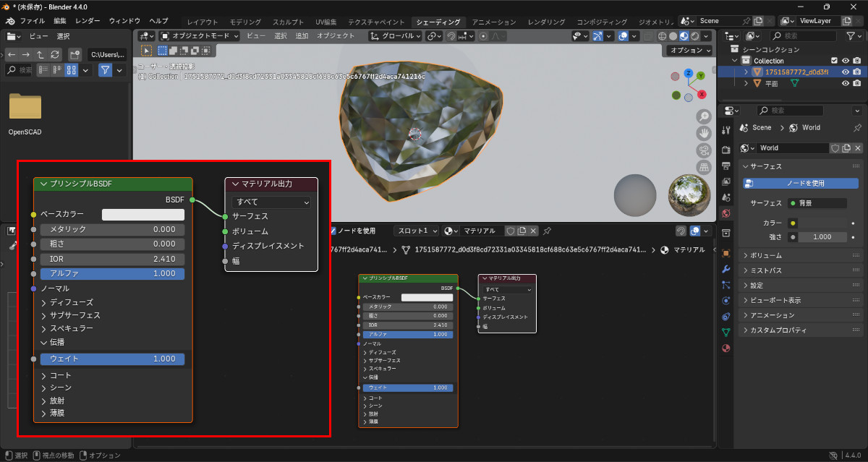This screenshot has width=868, height=462.
Task: Click the 背景 surface shader selector
Action: (817, 203)
